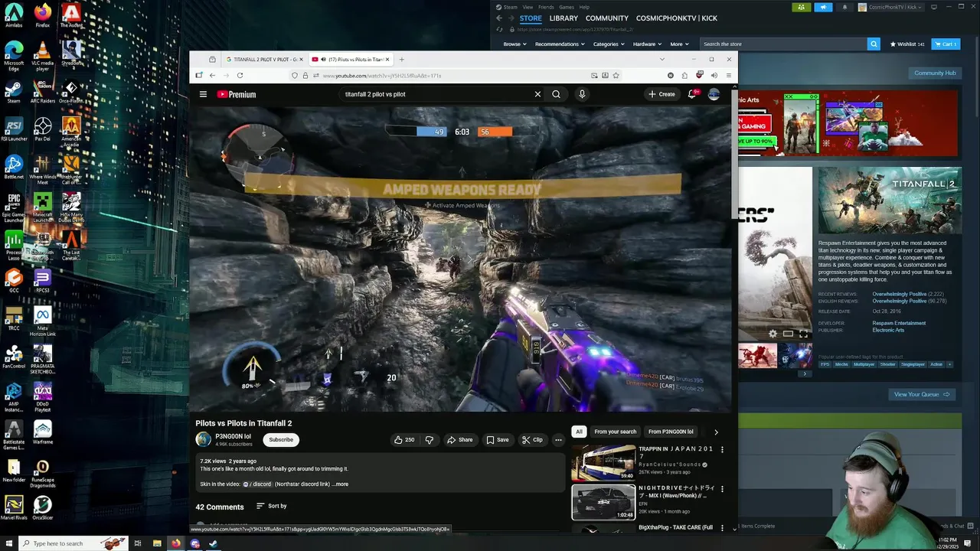980x551 pixels.
Task: Open the Steam STORE tab
Action: pyautogui.click(x=531, y=18)
